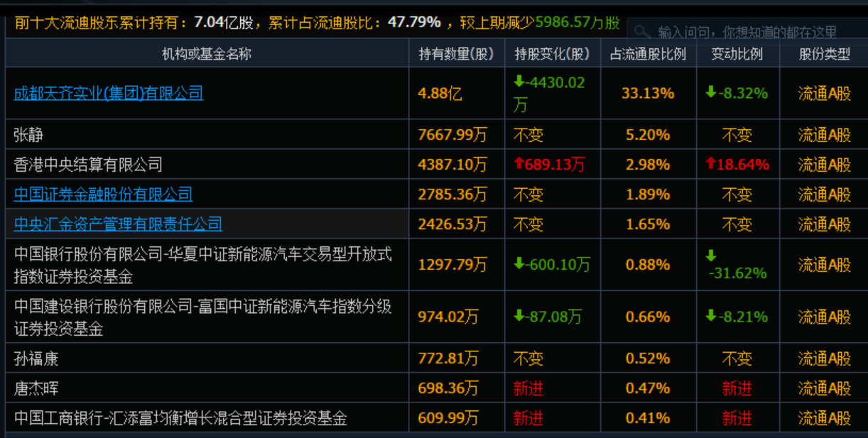The width and height of the screenshot is (868, 438).
Task: Click red change value 689.13万
Action: pos(549,165)
